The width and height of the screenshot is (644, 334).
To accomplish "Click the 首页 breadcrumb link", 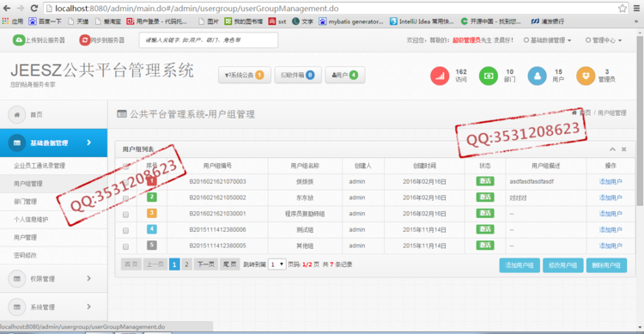I will pos(585,112).
